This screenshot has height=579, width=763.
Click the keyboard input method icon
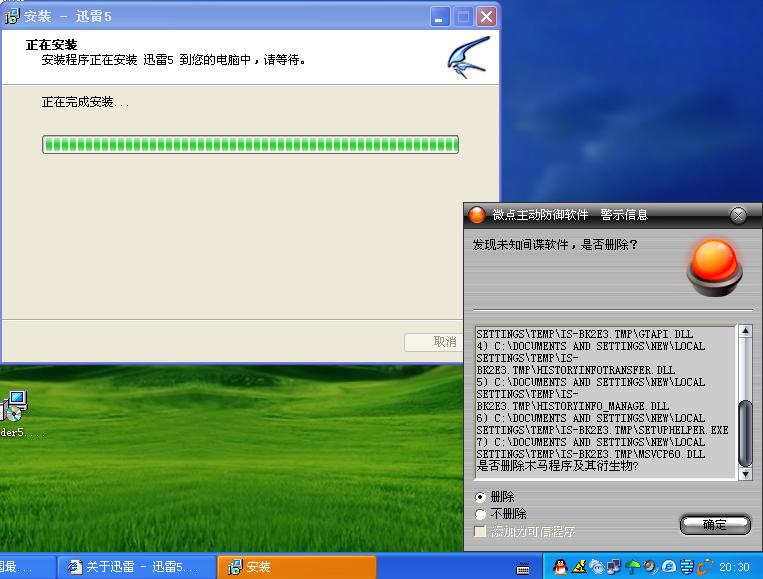click(x=523, y=568)
